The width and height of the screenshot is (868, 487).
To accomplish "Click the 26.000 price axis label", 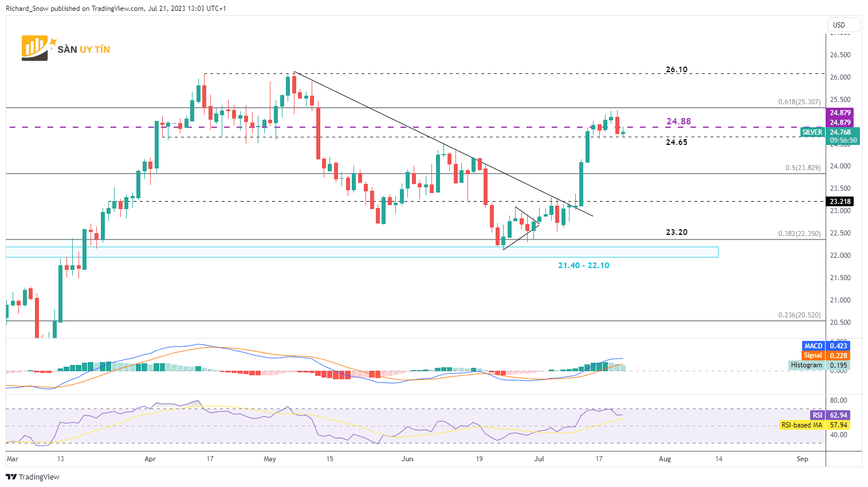I will pyautogui.click(x=840, y=77).
